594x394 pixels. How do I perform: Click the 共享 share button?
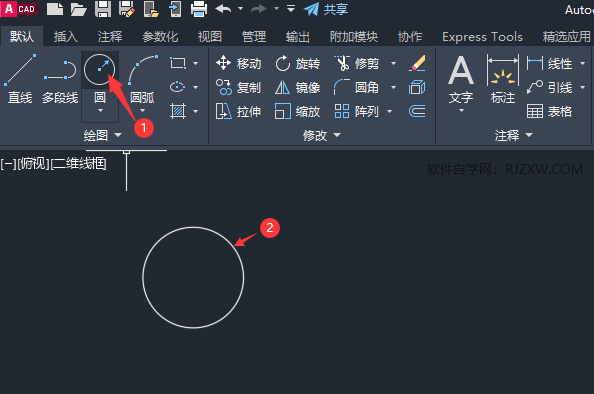click(x=326, y=9)
